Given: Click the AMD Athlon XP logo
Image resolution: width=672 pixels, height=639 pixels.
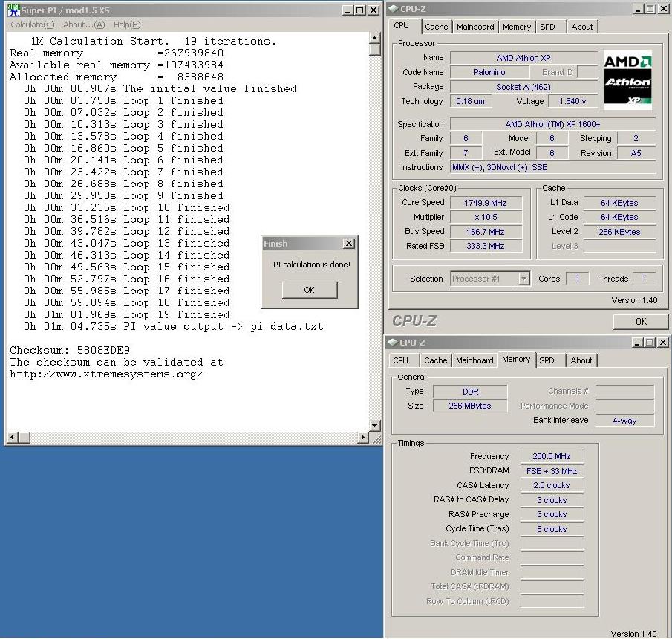Looking at the screenshot, I should point(628,80).
